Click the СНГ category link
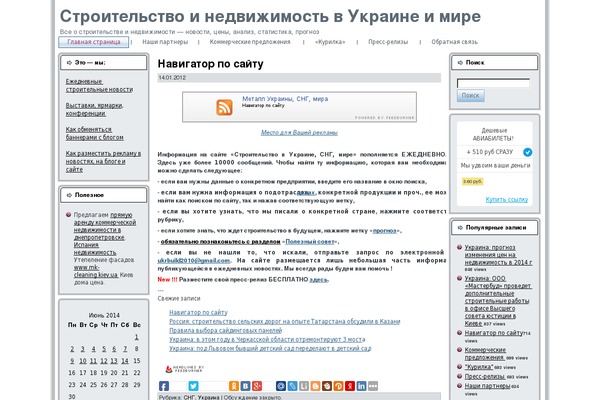Image resolution: width=600 pixels, height=400 pixels. 189,397
